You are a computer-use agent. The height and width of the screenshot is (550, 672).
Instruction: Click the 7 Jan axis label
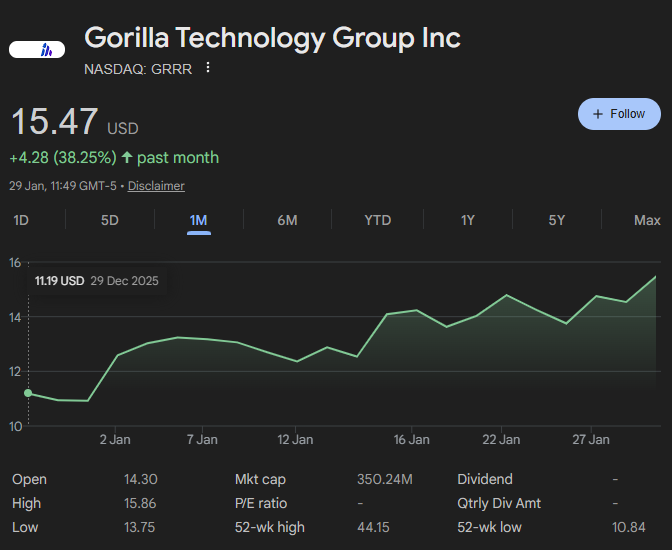pos(202,439)
